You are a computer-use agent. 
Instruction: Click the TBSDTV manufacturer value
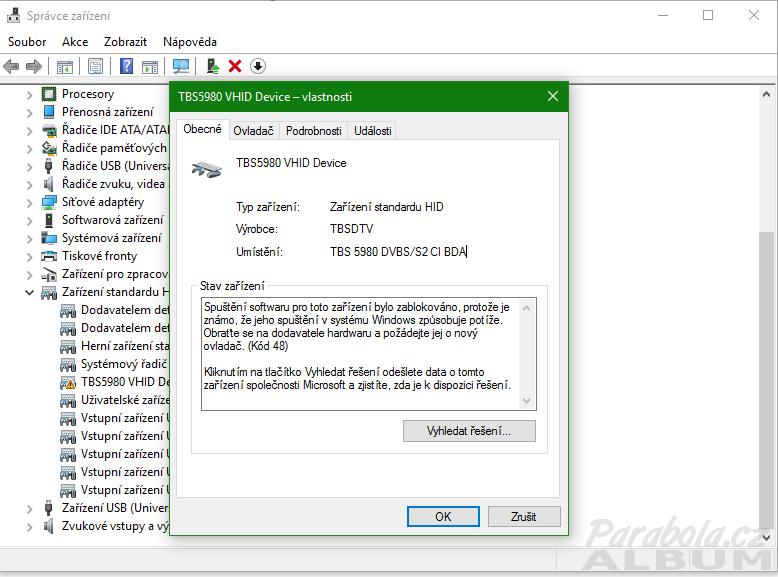pos(351,229)
